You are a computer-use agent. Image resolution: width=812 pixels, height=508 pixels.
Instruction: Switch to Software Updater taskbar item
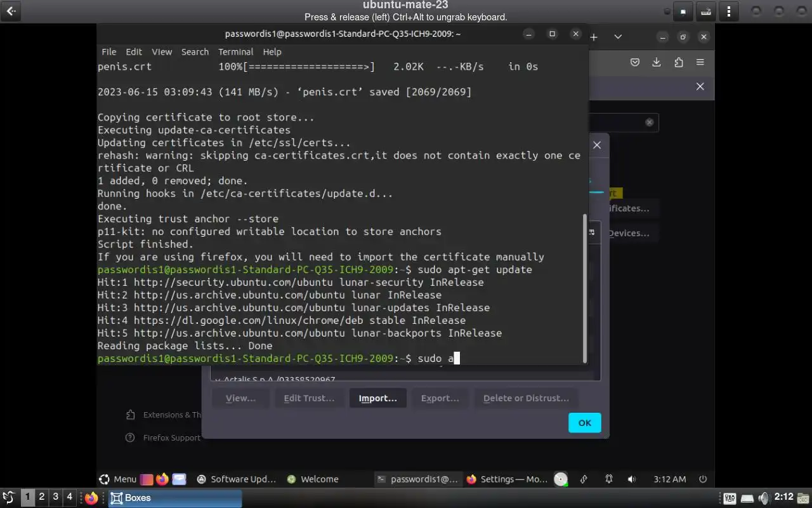(237, 479)
